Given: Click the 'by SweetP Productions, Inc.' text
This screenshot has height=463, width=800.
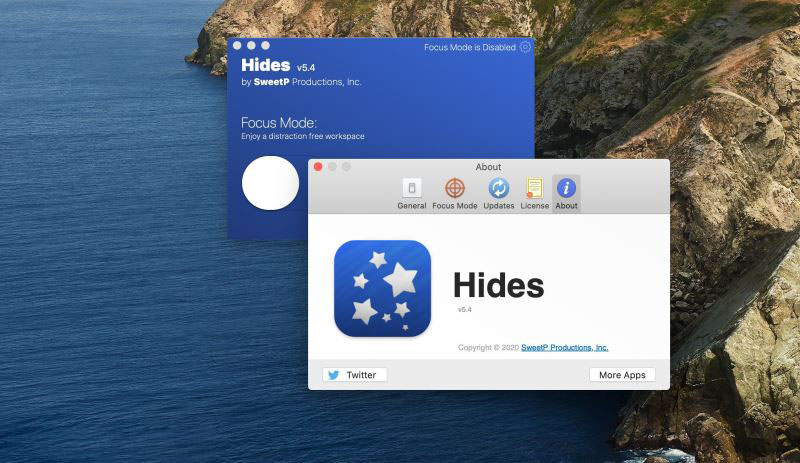Looking at the screenshot, I should click(301, 82).
